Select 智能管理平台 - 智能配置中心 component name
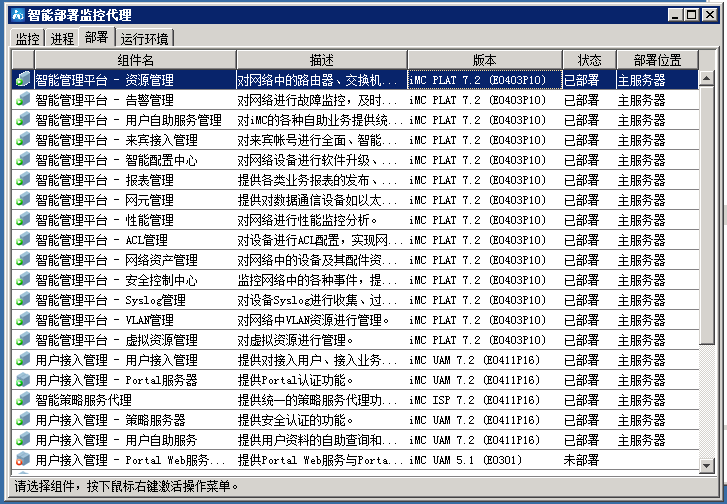The height and width of the screenshot is (504, 727). [x=116, y=160]
